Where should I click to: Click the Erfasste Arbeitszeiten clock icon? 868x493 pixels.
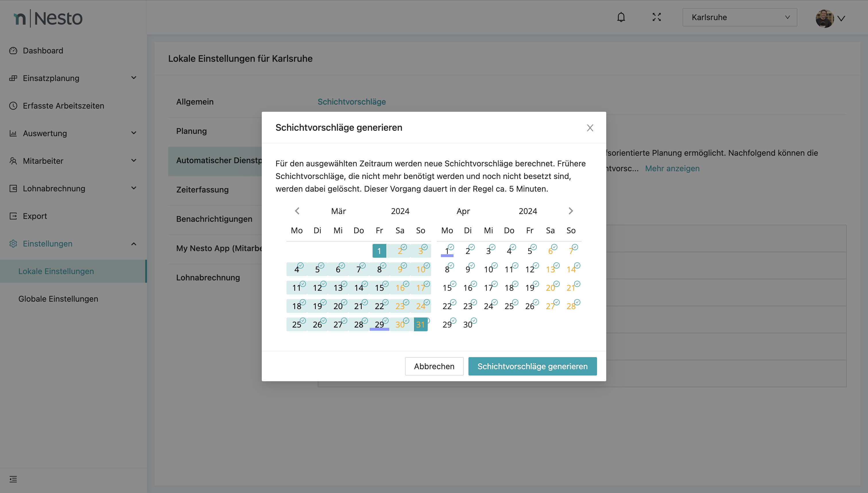pos(13,106)
